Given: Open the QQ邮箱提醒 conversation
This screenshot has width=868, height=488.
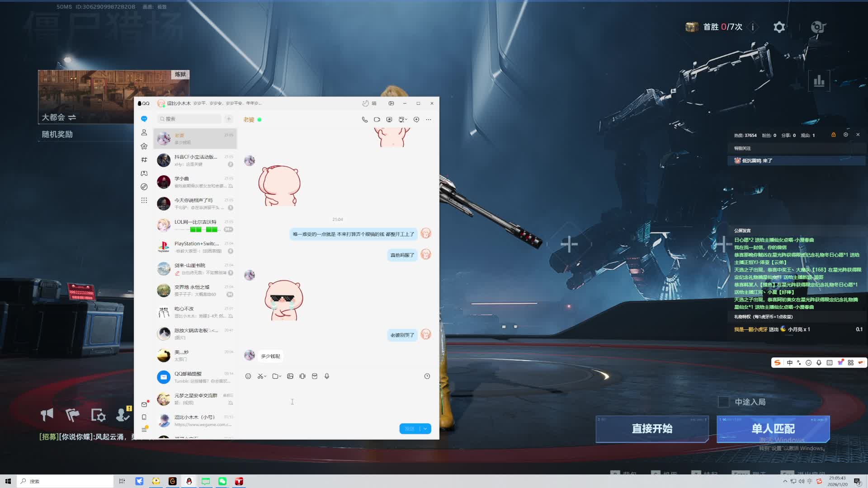Looking at the screenshot, I should coord(195,377).
